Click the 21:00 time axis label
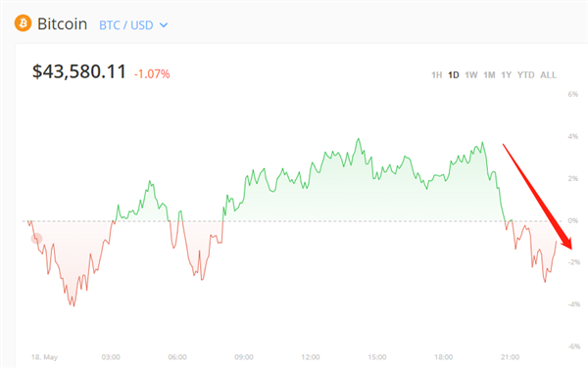Image resolution: width=588 pixels, height=368 pixels. click(x=510, y=357)
